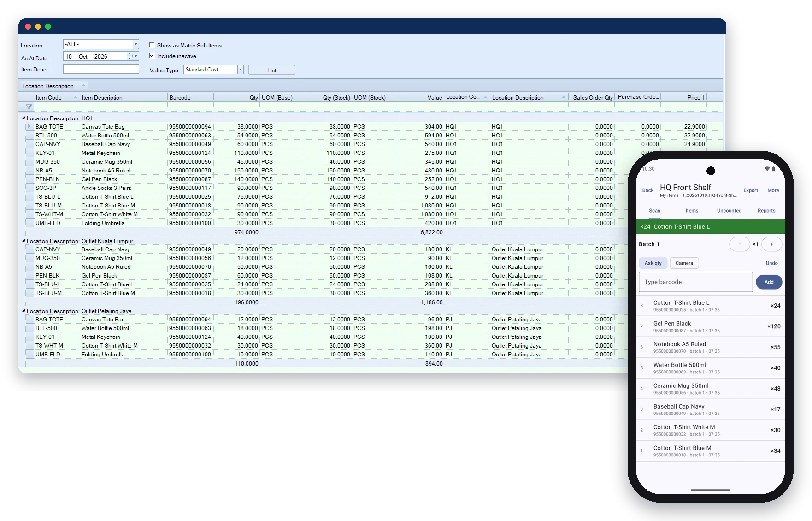Sort by the Item Description column header

(x=124, y=97)
